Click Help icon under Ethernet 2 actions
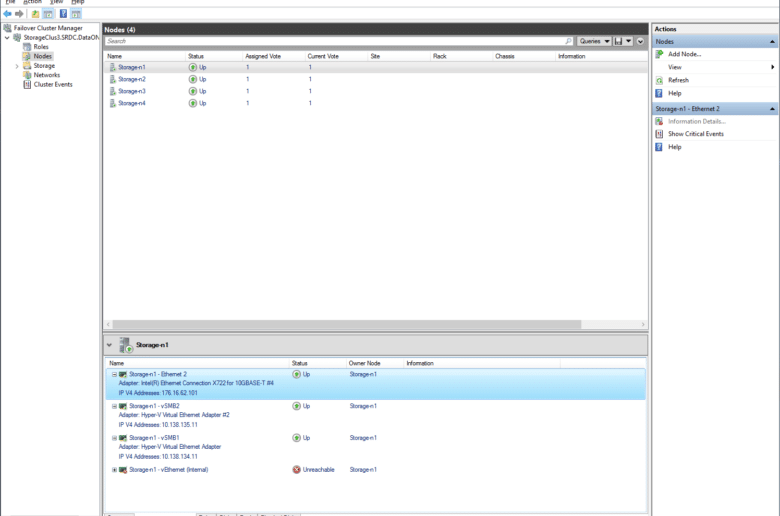 (x=659, y=147)
